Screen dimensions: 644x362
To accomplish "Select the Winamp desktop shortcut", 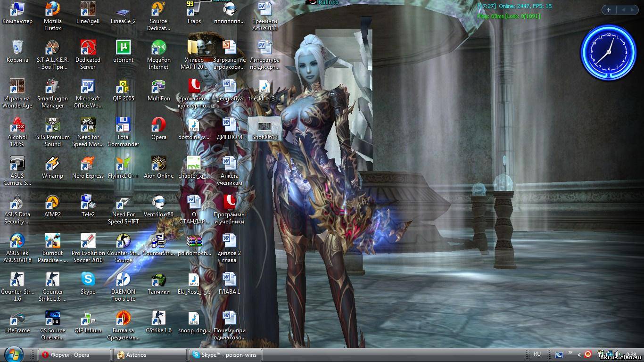I will [52, 164].
